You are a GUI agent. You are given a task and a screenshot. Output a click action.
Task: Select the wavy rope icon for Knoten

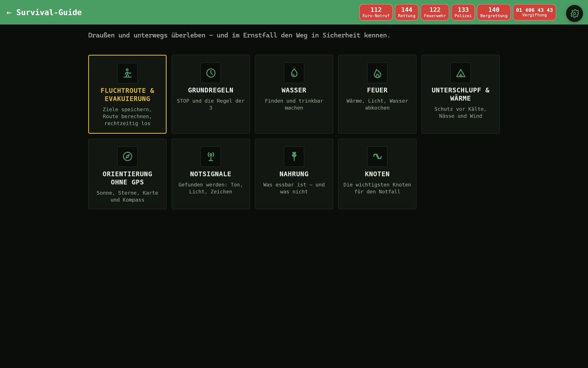[377, 156]
